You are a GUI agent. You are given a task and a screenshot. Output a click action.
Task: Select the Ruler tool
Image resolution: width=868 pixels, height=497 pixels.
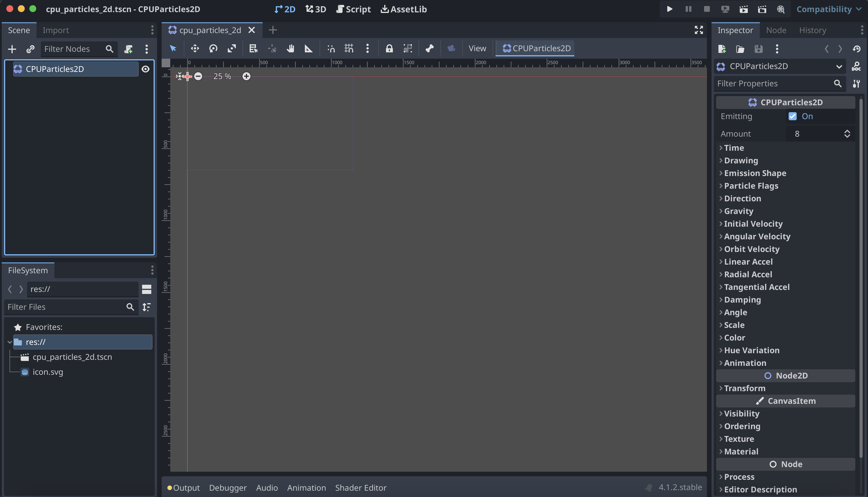coord(308,49)
